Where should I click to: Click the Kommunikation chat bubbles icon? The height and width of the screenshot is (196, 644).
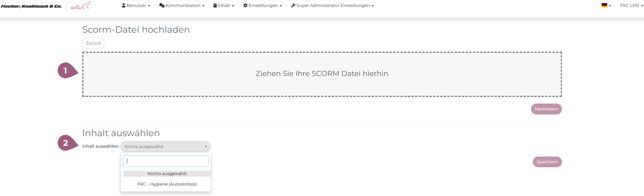point(162,6)
